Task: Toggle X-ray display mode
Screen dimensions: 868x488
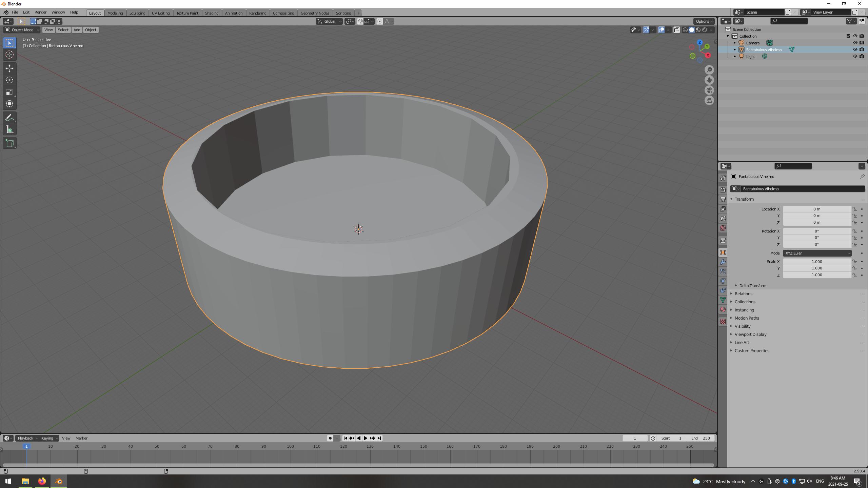Action: coord(676,30)
